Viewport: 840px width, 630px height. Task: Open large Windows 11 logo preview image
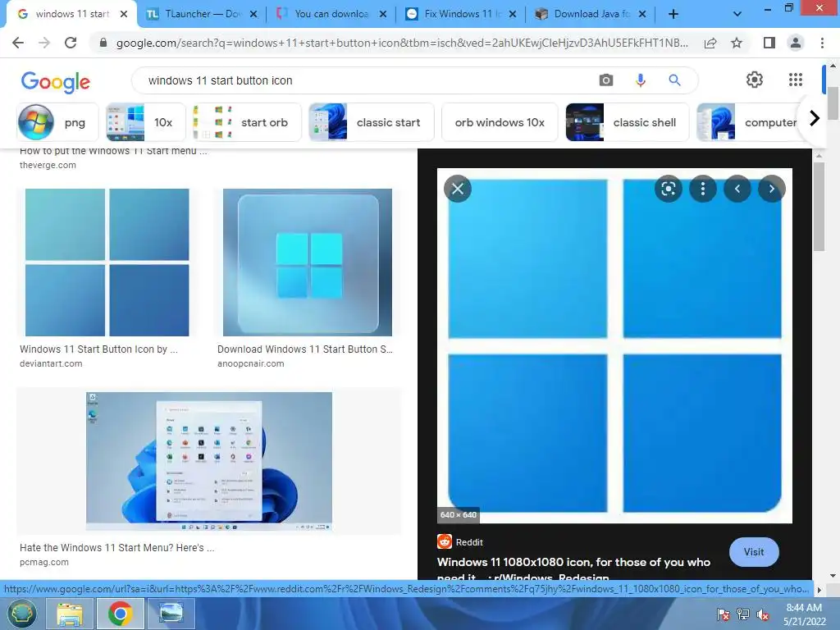click(614, 345)
